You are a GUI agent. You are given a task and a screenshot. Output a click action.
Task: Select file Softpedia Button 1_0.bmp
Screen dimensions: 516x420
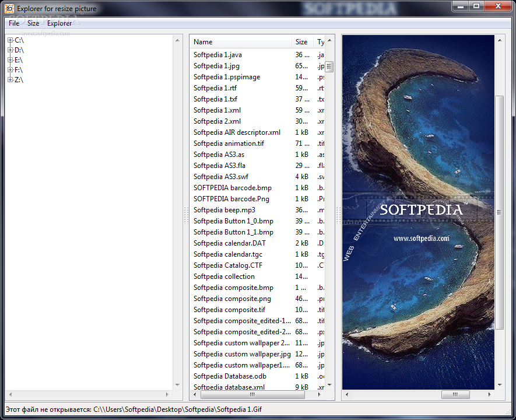(x=233, y=221)
